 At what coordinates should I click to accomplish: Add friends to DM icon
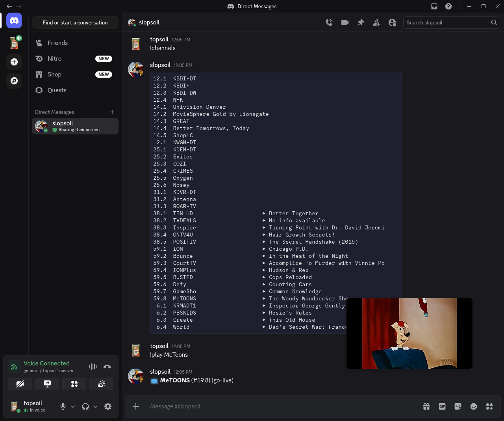coord(376,22)
